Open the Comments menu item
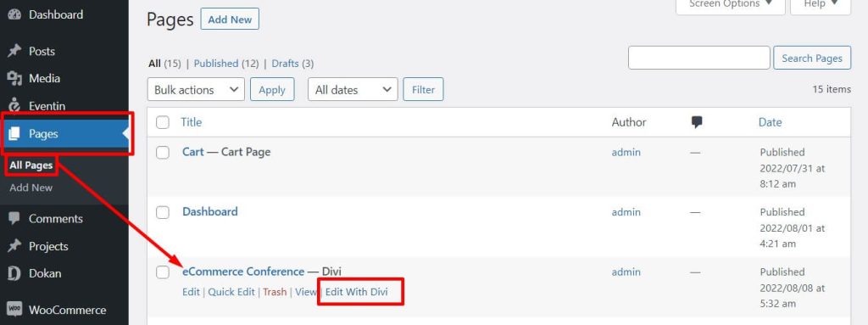868x325 pixels. pyautogui.click(x=56, y=219)
